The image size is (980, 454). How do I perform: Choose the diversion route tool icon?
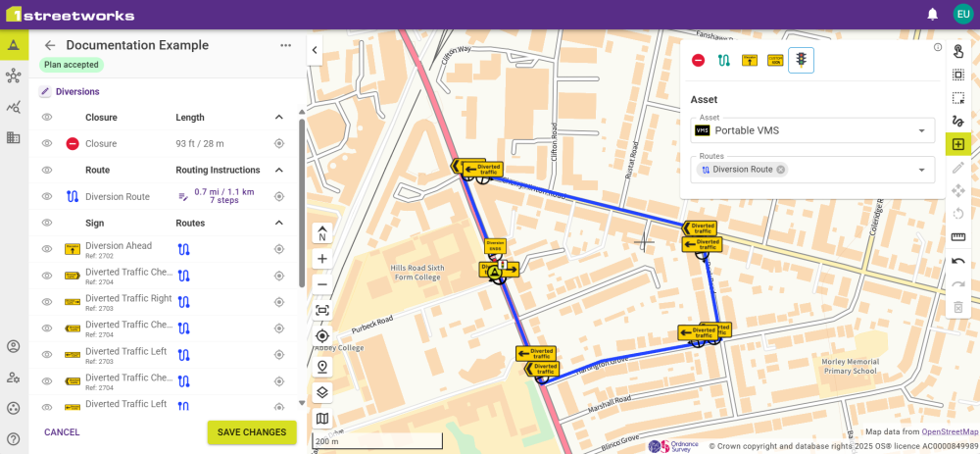pos(724,60)
